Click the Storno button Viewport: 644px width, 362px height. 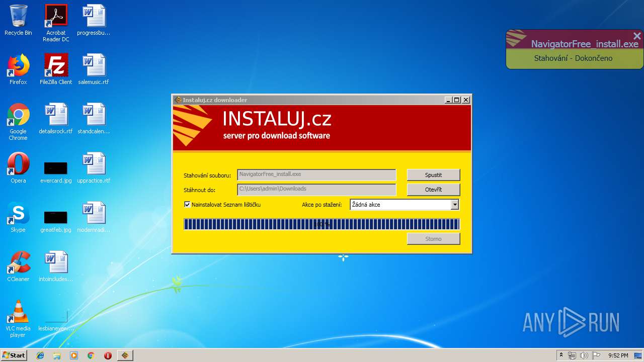pos(433,239)
